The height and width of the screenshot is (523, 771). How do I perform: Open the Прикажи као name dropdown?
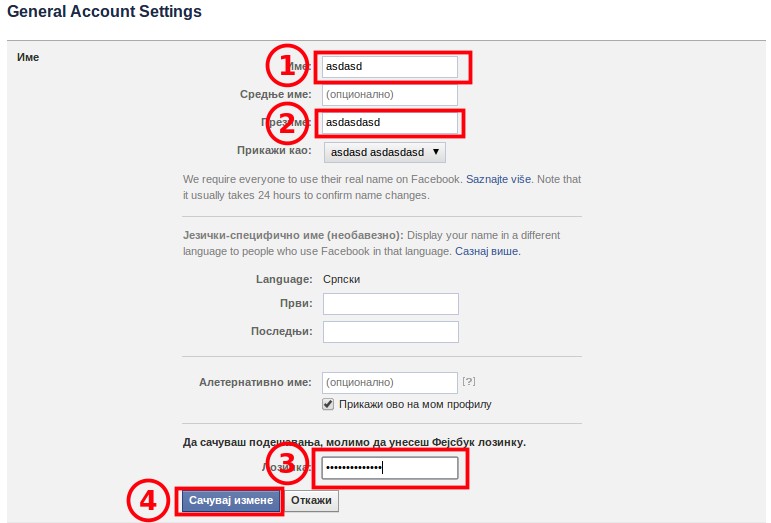point(385,152)
